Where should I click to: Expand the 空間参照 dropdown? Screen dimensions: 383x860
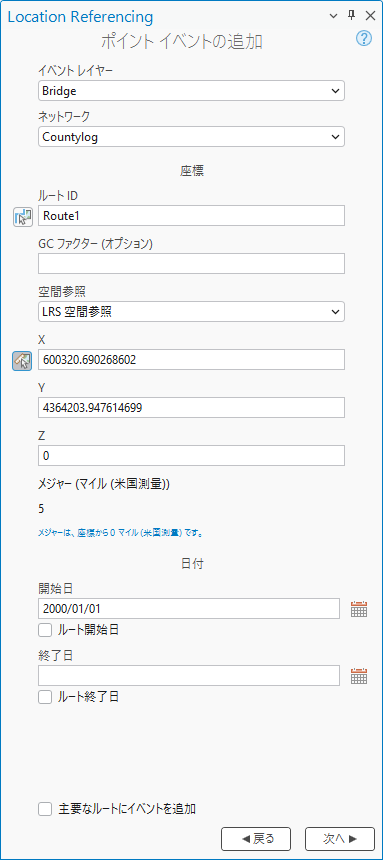click(192, 312)
